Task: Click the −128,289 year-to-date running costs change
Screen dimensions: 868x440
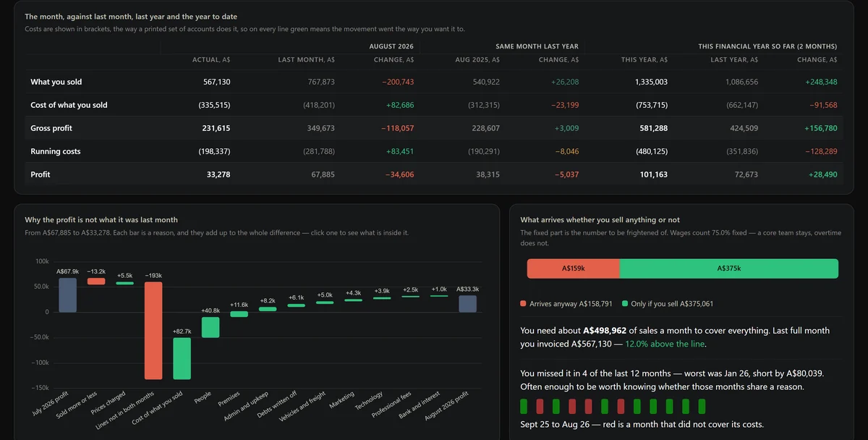Action: click(x=821, y=151)
